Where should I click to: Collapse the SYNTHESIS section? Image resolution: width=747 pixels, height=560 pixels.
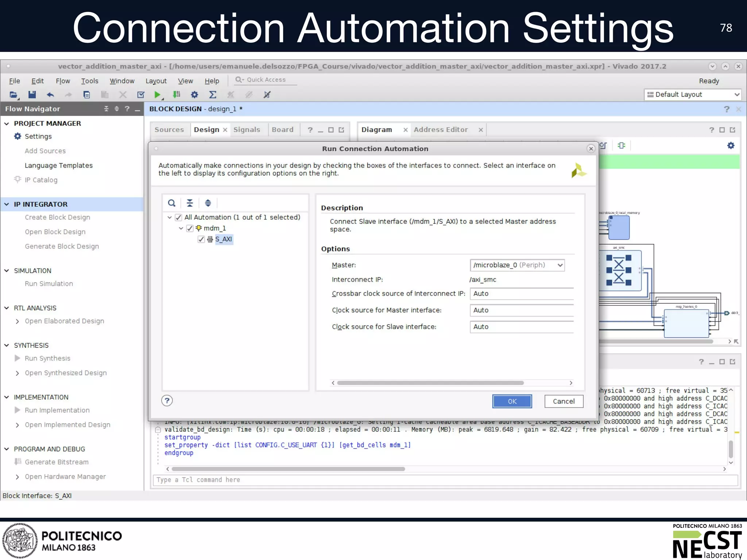pos(7,345)
